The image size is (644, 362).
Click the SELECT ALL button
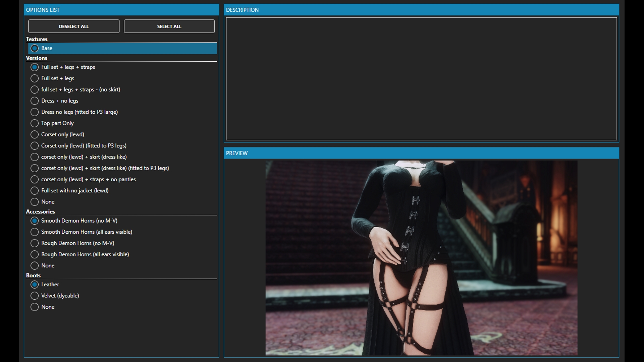click(x=169, y=26)
